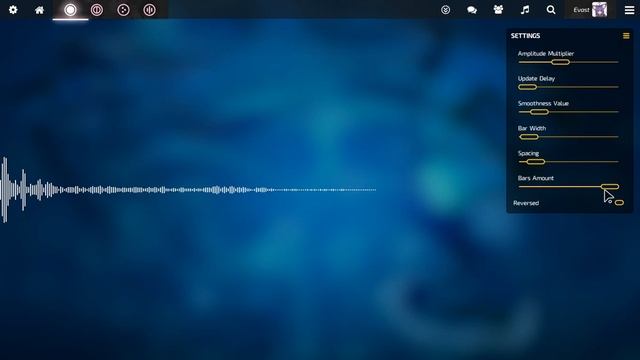640x360 pixels.
Task: Open the music note icon
Action: tap(525, 10)
